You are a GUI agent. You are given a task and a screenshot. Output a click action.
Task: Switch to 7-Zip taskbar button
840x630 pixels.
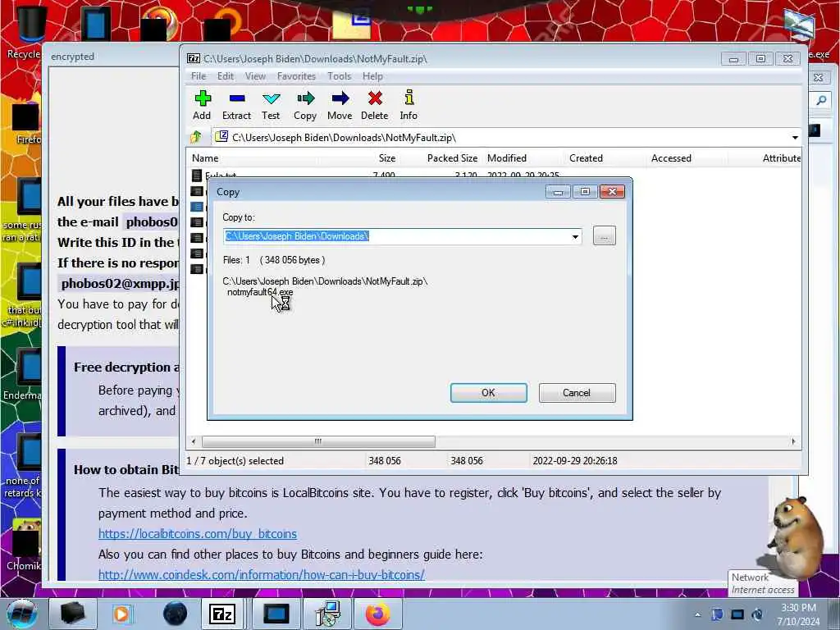click(x=222, y=614)
